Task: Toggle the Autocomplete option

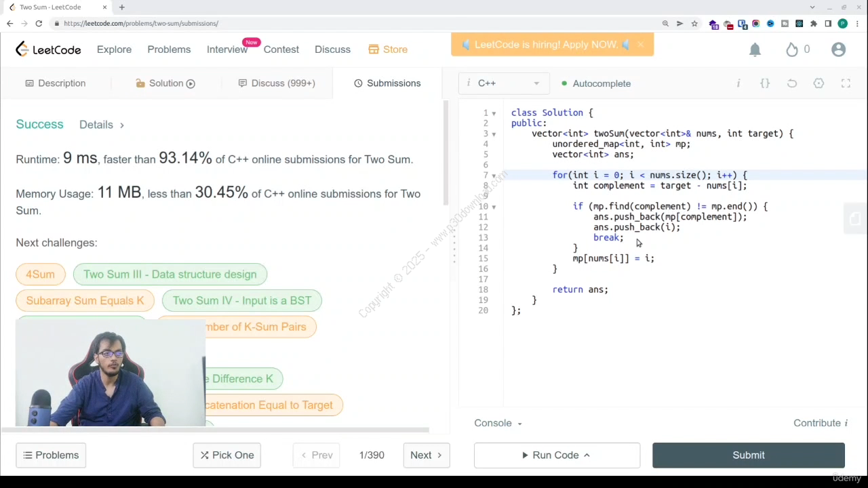Action: [x=597, y=83]
